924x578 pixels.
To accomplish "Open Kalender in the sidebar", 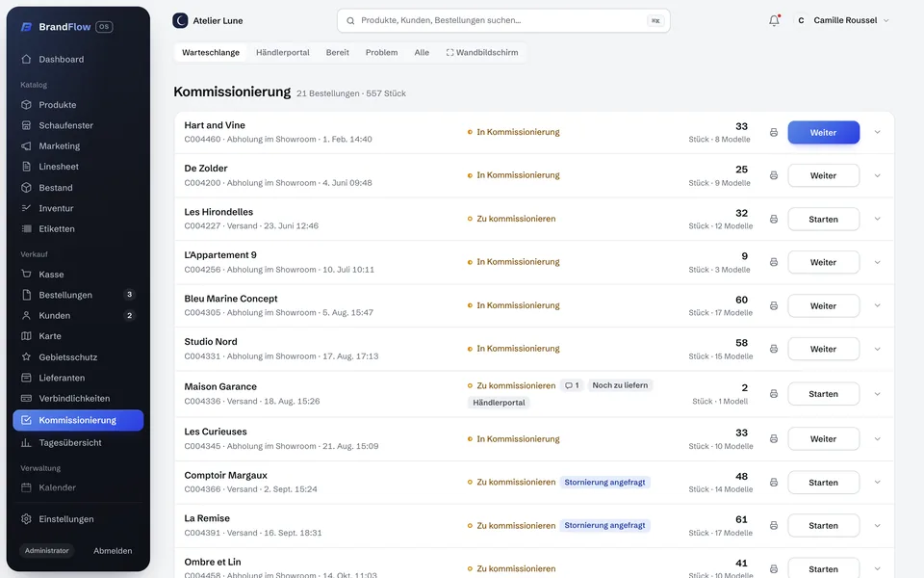I will click(x=78, y=487).
